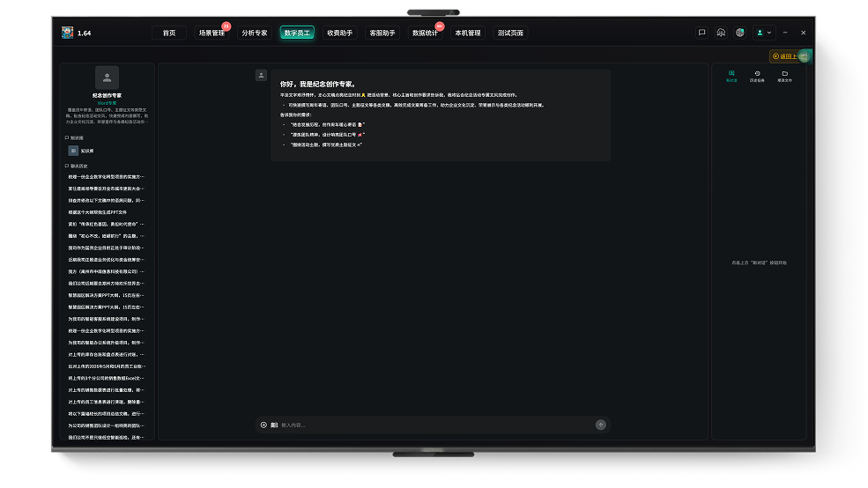Click the floating green circle assistant icon
This screenshot has width=868, height=488.
805,56
